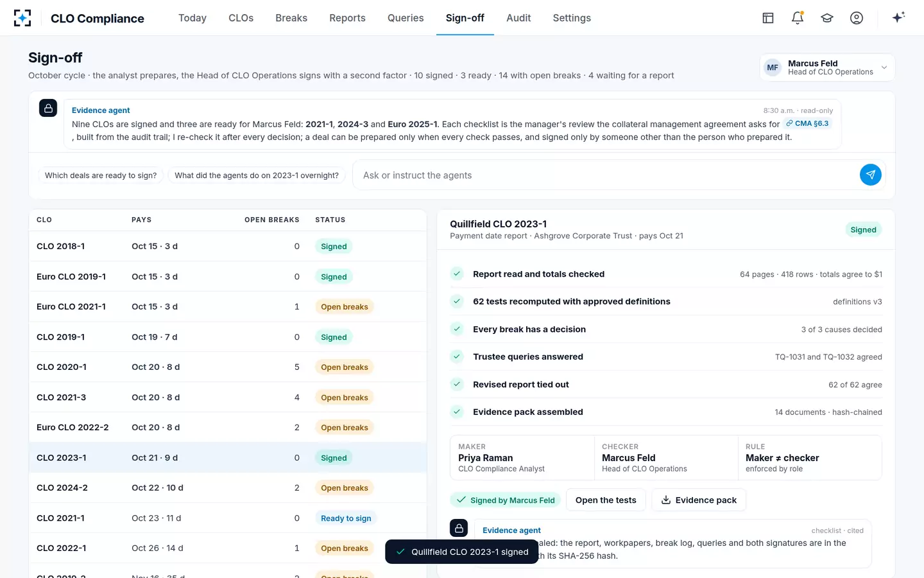
Task: Click check icon beside Every break has a decision
Action: click(457, 329)
